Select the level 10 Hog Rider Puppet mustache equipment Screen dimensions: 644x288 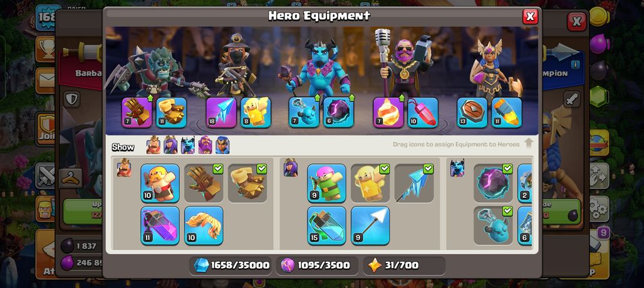[204, 225]
